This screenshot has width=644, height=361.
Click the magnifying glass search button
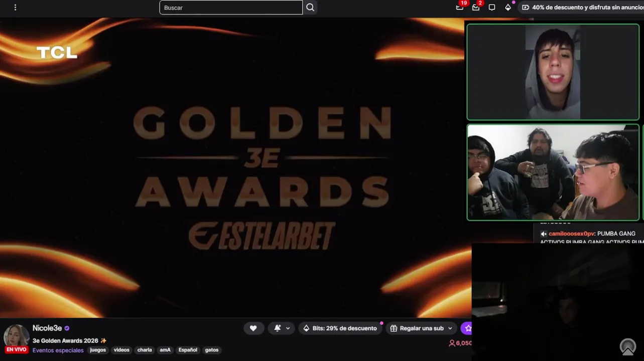[310, 8]
